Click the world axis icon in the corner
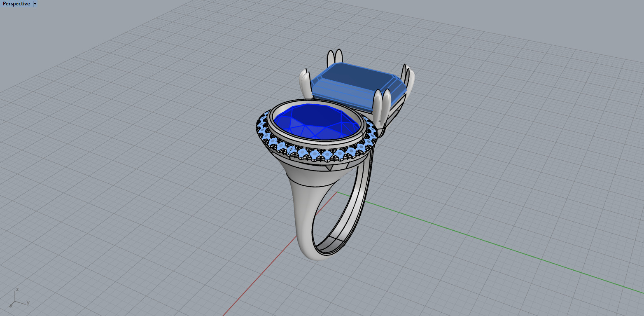This screenshot has height=316, width=644. click(x=19, y=297)
